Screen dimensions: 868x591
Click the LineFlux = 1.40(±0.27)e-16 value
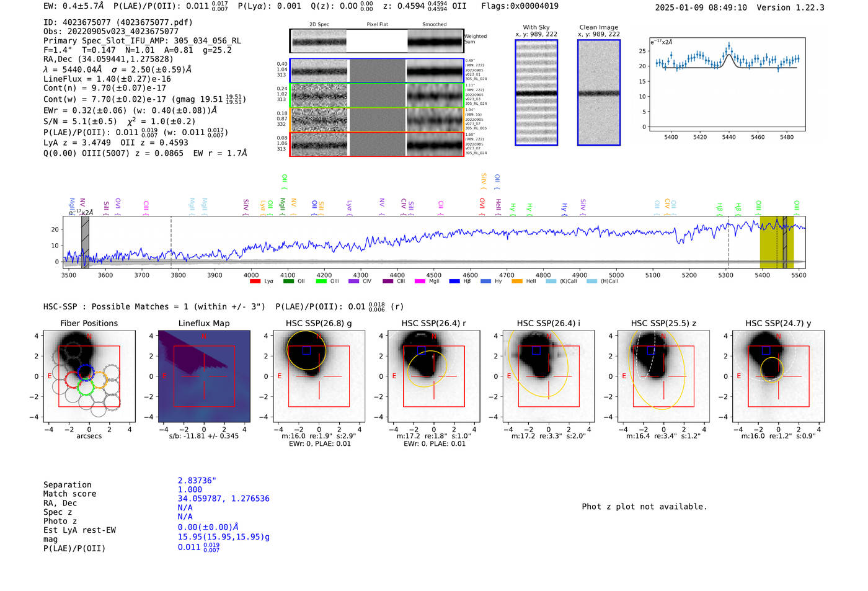[107, 79]
